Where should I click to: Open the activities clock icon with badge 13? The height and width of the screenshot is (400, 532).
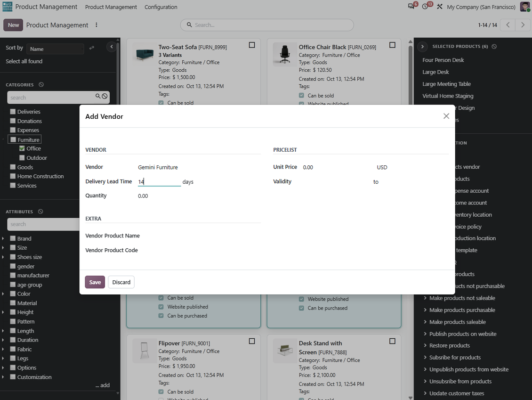point(425,7)
